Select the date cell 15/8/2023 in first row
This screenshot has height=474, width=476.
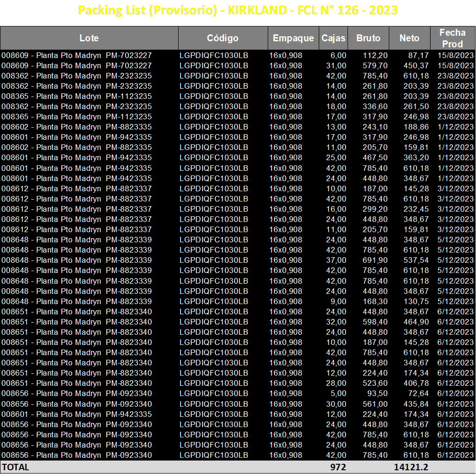click(456, 55)
